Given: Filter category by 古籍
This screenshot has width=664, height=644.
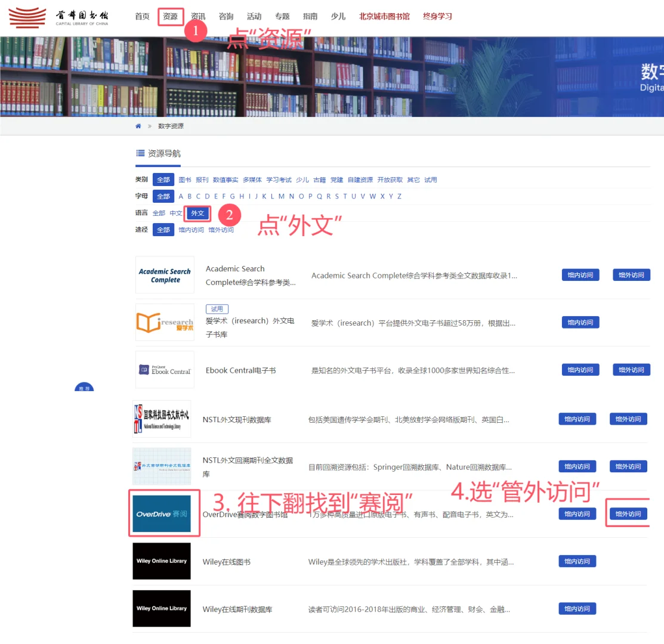Looking at the screenshot, I should pos(319,180).
